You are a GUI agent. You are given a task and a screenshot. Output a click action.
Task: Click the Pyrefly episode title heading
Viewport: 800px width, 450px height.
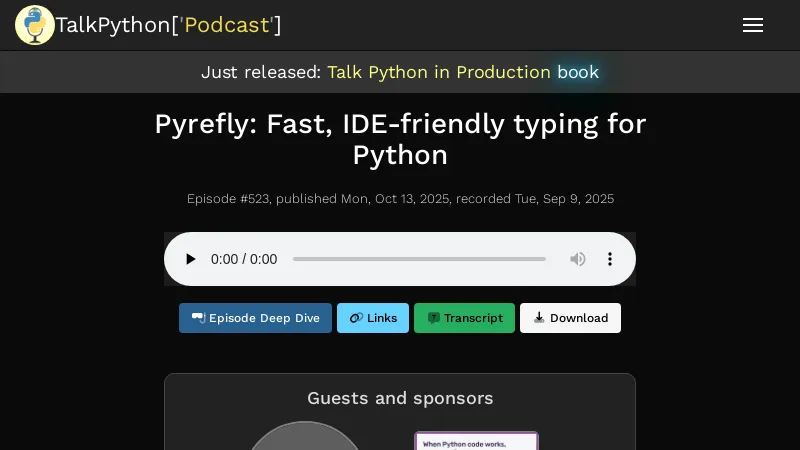coord(400,139)
